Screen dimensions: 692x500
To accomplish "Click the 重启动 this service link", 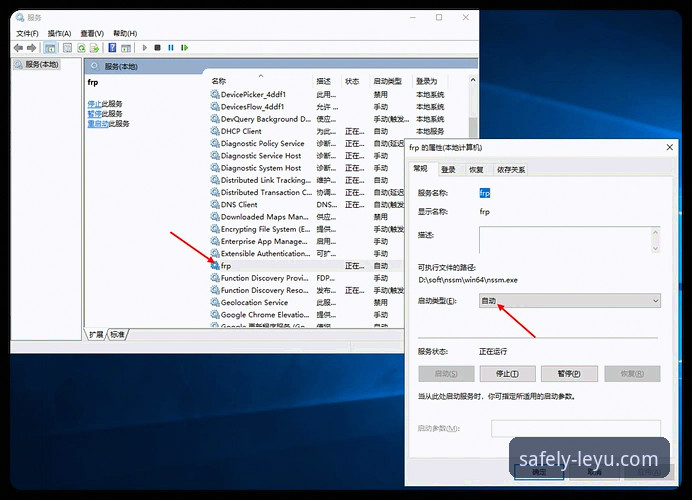I will (98, 124).
